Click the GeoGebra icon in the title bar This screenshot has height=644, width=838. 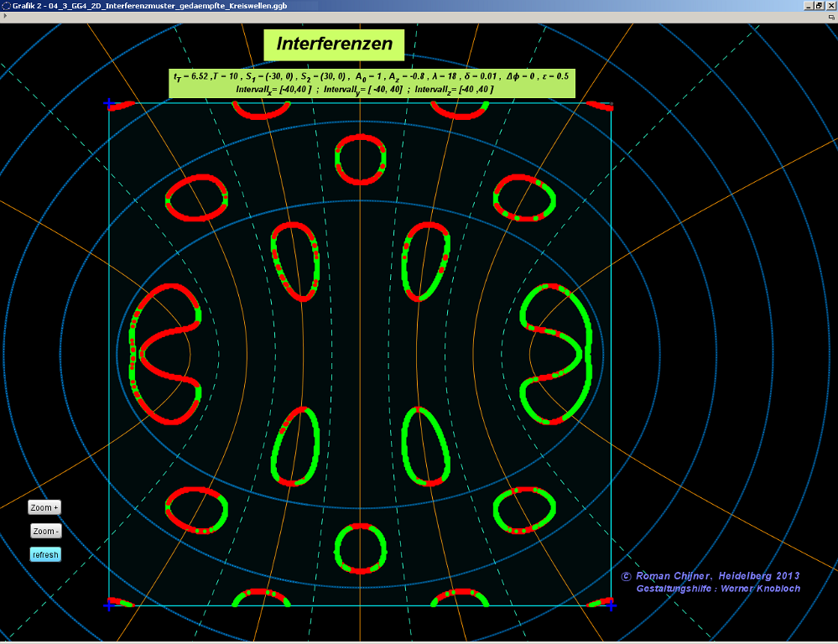pyautogui.click(x=6, y=6)
